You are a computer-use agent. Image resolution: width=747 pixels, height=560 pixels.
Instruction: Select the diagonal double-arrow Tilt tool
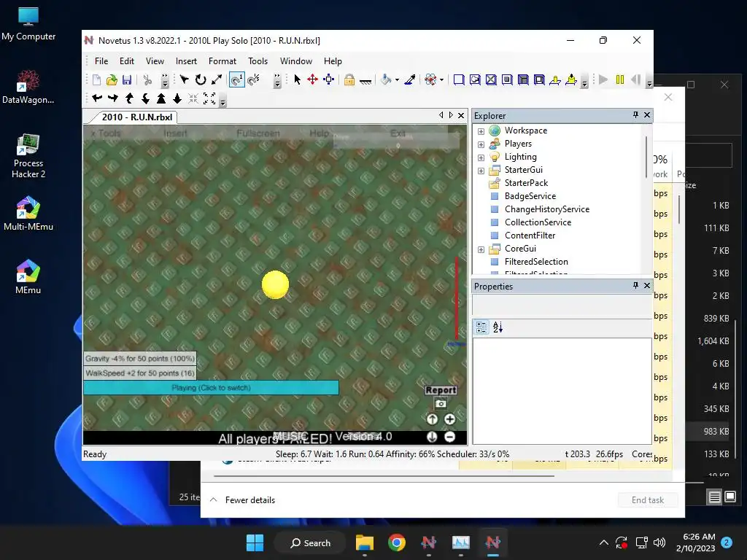(217, 79)
